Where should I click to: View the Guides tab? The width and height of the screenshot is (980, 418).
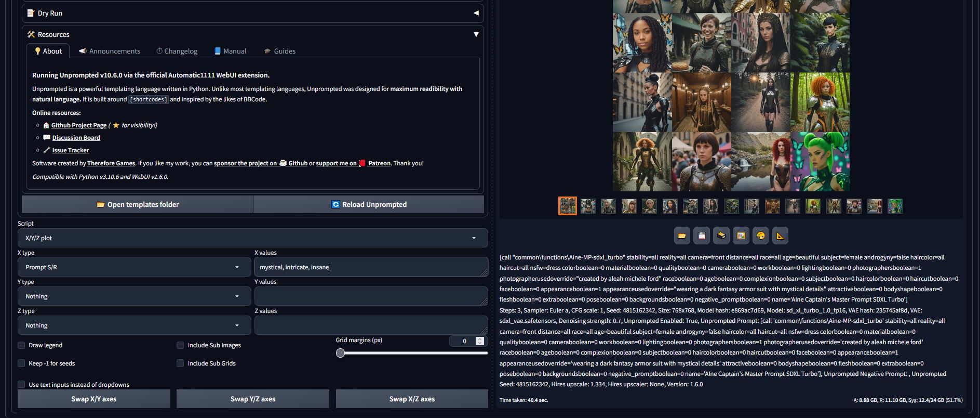[x=279, y=51]
